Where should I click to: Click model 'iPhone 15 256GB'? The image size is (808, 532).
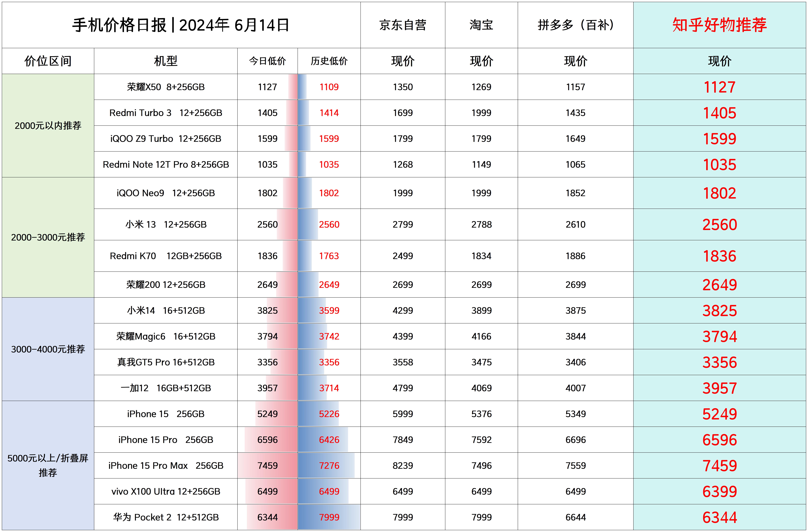coord(166,414)
